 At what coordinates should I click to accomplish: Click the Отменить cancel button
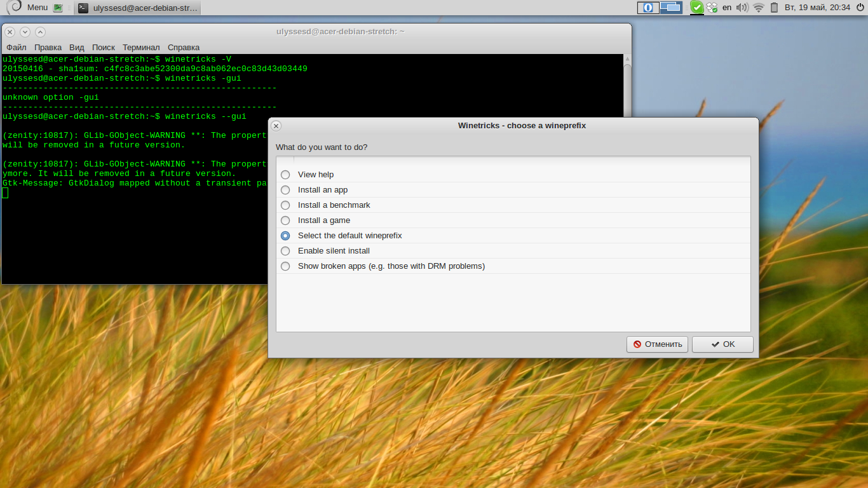tap(657, 344)
